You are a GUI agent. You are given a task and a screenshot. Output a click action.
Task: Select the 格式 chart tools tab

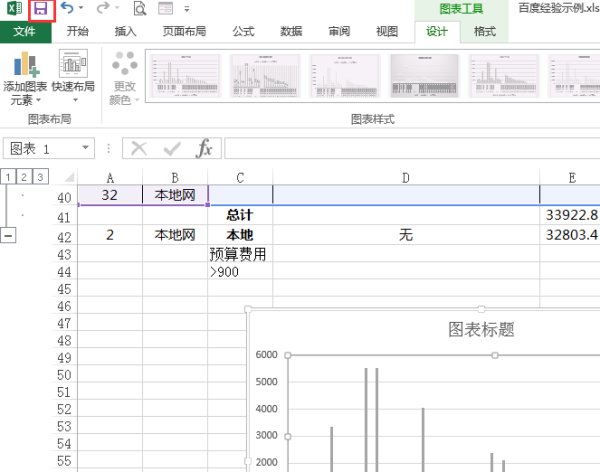tap(485, 31)
